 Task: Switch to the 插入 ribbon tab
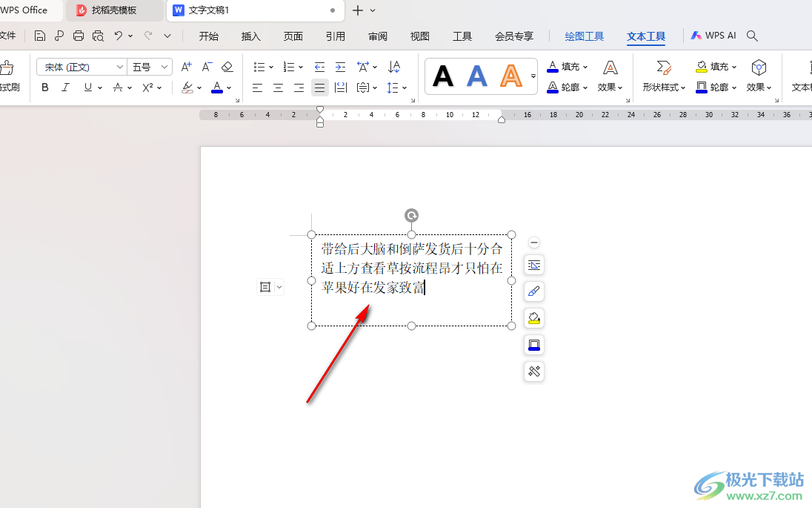[251, 36]
